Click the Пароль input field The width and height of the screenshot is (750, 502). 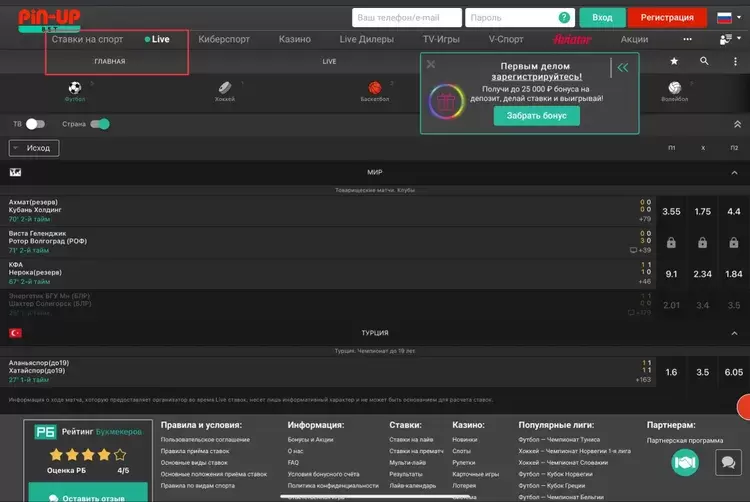520,18
